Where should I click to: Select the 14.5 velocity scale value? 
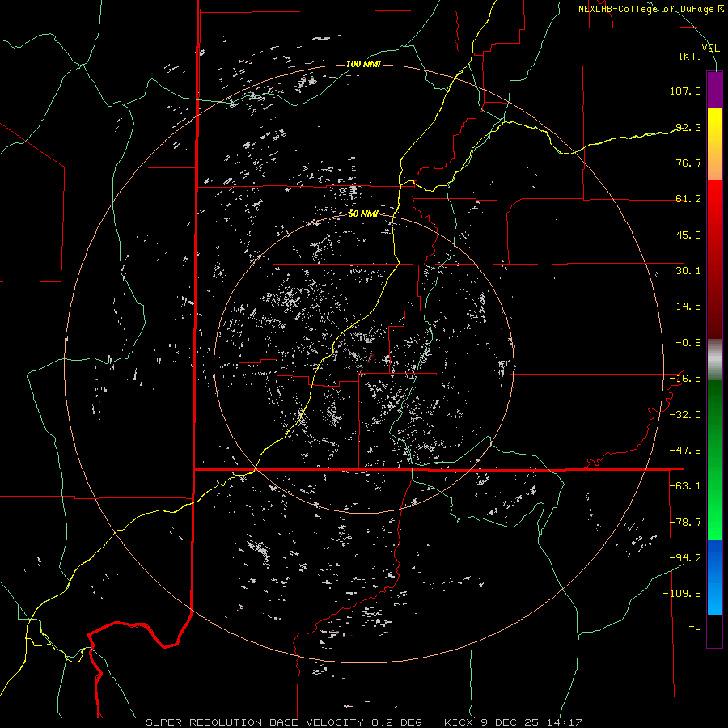tap(688, 307)
